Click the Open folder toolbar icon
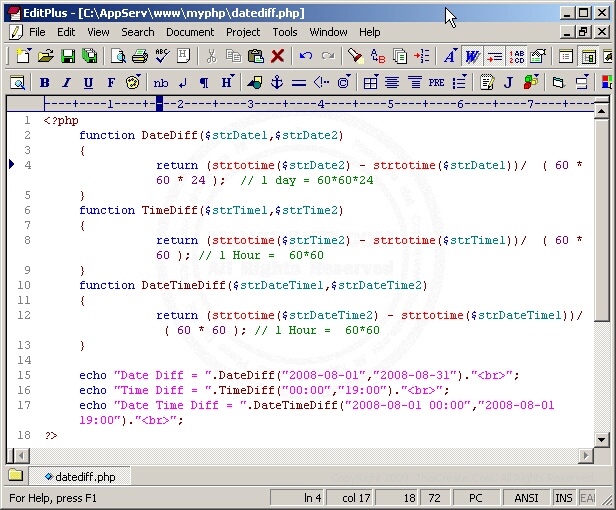This screenshot has width=616, height=510. 46,56
